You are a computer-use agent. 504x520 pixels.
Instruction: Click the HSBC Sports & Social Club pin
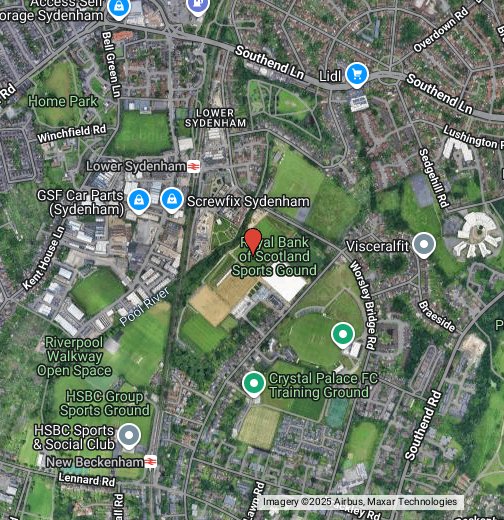pos(129,436)
